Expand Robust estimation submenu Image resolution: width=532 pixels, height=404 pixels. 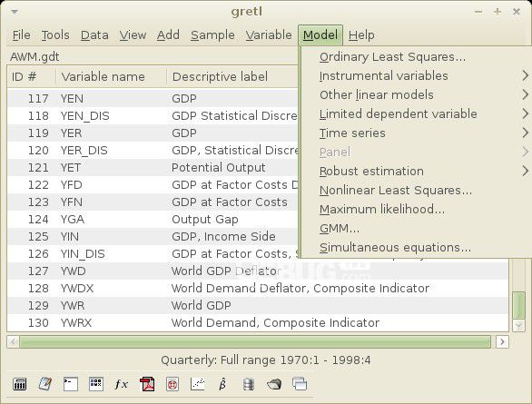pos(417,172)
